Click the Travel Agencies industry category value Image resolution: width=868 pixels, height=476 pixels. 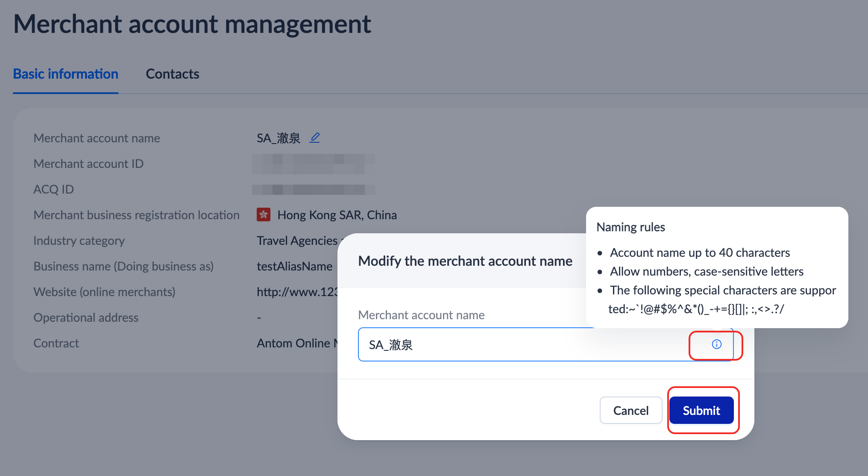click(x=297, y=241)
